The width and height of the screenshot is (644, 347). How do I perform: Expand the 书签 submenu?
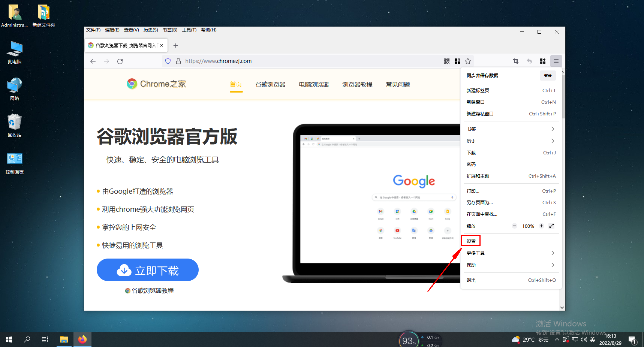tap(511, 129)
